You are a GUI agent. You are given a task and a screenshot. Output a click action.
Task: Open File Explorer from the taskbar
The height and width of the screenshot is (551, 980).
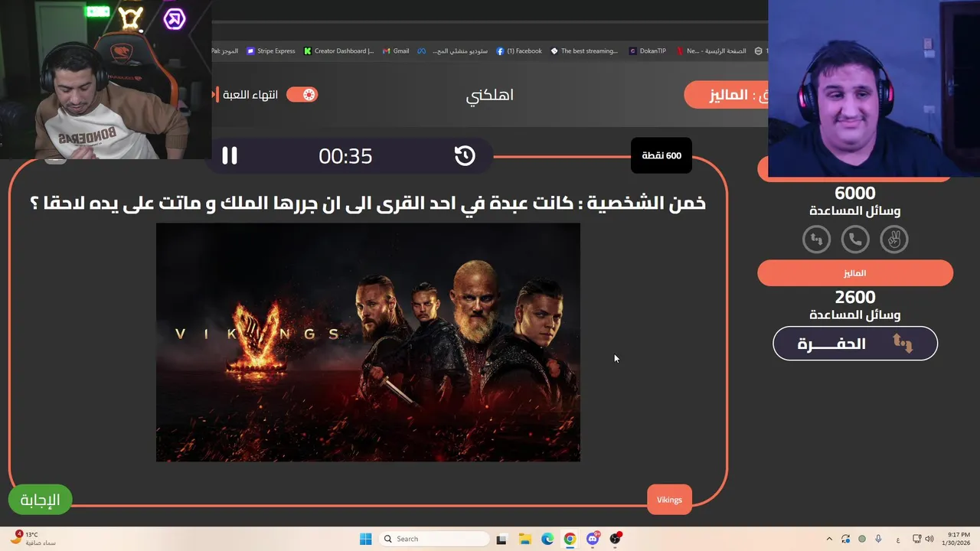[524, 539]
